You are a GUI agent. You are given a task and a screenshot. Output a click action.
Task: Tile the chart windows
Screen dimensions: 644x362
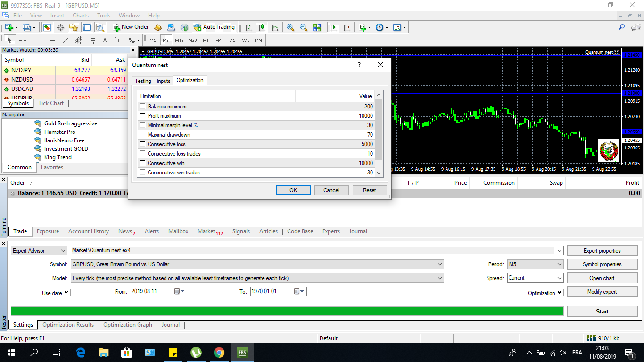tap(317, 27)
